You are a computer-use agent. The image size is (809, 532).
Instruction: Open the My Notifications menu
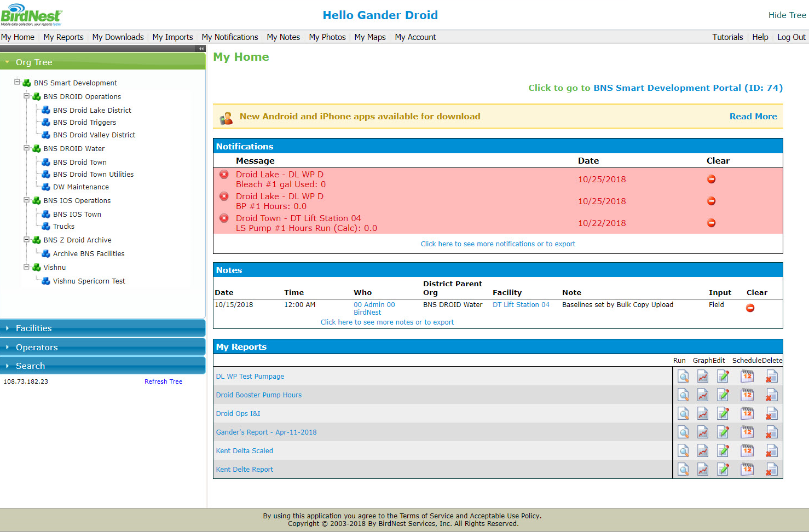point(230,37)
